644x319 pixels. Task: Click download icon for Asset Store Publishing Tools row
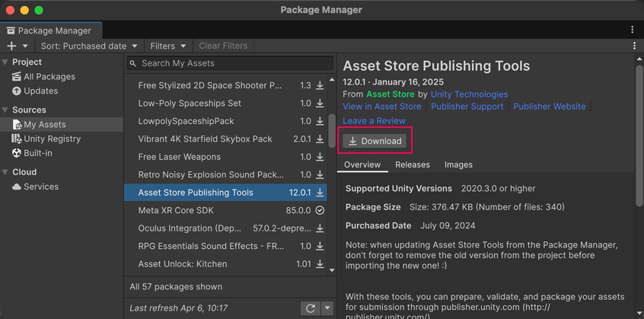tap(320, 193)
